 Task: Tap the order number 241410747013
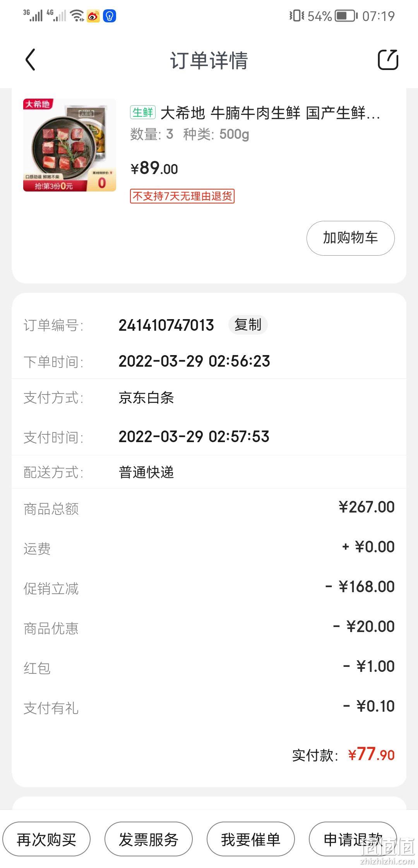[166, 325]
